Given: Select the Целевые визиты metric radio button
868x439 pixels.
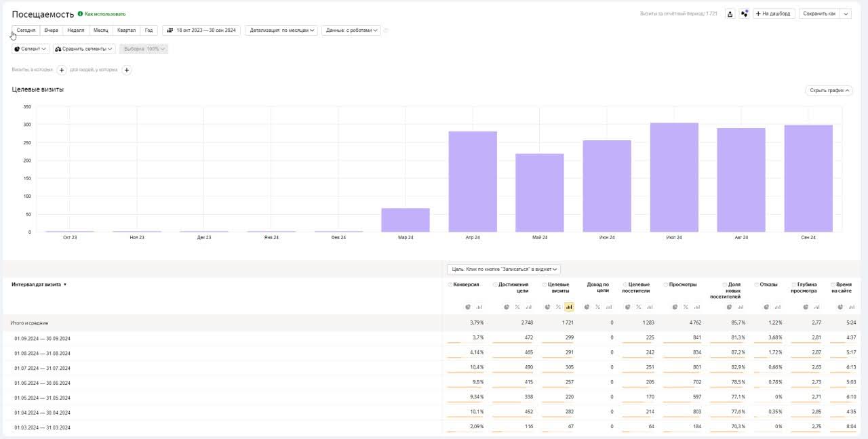Looking at the screenshot, I should 545,285.
